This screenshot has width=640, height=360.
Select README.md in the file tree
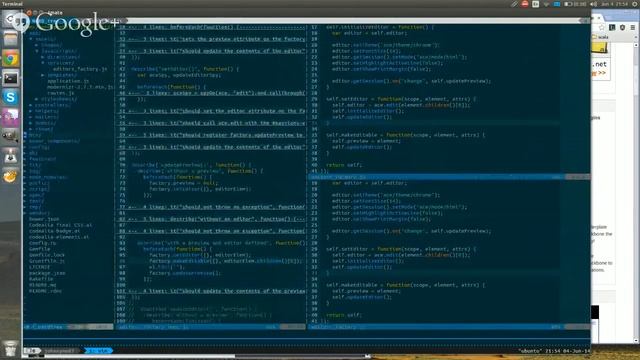click(x=42, y=285)
